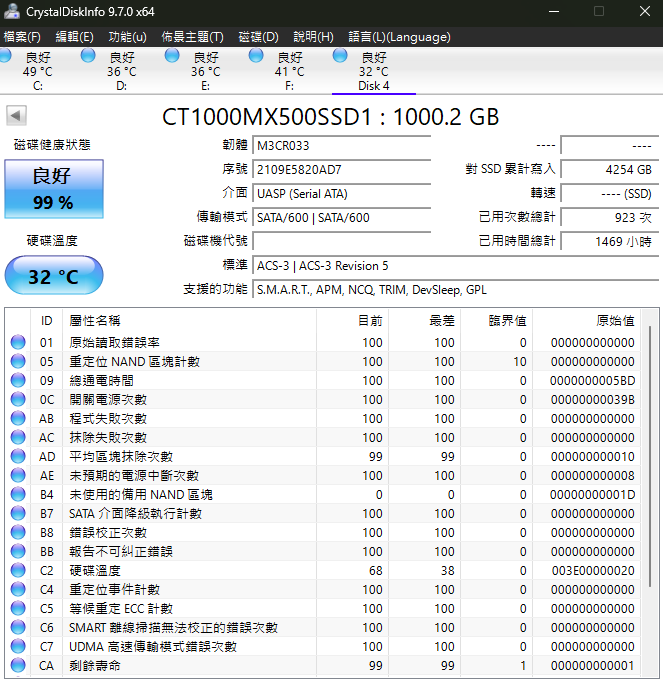Click status orb of attribute 0C 開關電源次數

click(18, 399)
